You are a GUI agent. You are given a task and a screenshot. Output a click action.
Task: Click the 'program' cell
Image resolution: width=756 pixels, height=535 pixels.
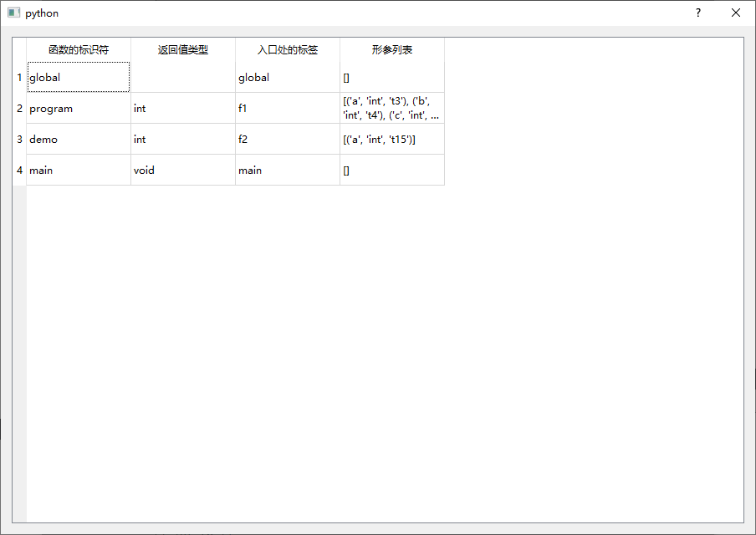(x=79, y=108)
